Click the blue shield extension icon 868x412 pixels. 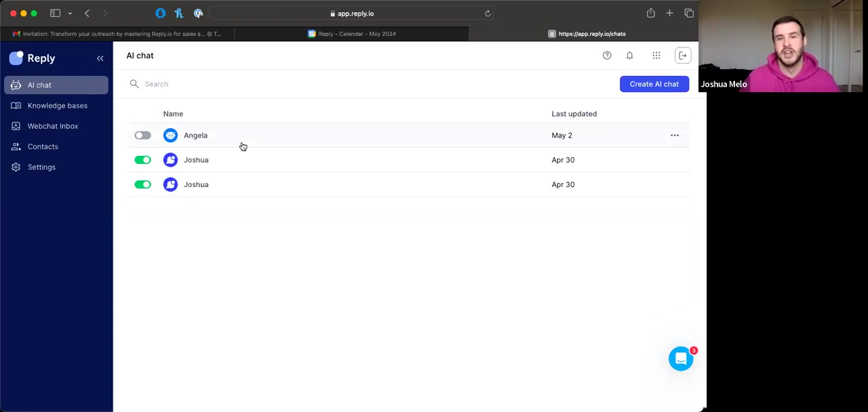point(160,13)
